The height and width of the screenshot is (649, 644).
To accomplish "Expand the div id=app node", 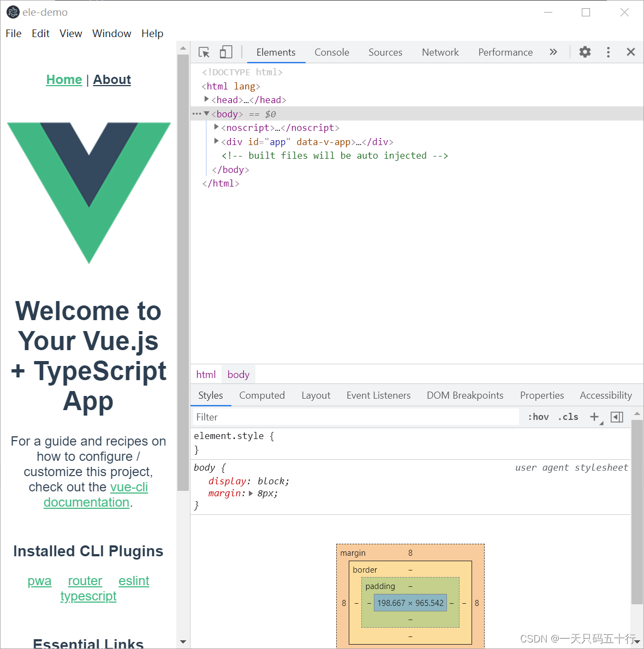I will 216,141.
